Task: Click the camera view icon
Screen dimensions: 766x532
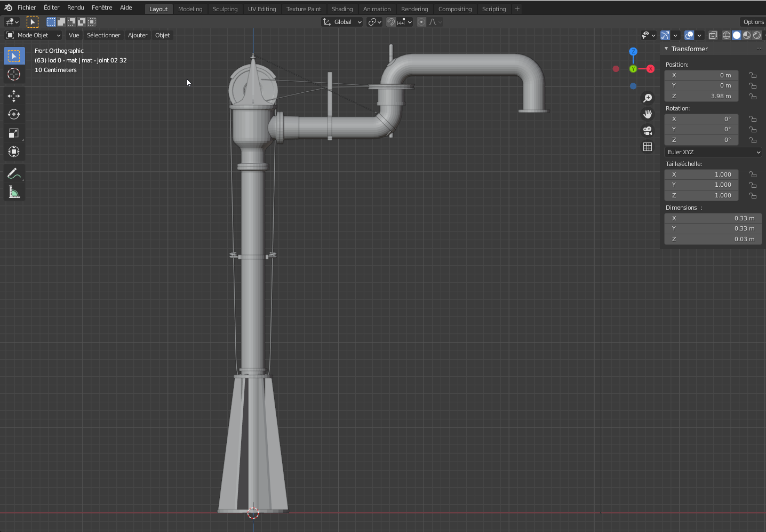Action: 648,131
